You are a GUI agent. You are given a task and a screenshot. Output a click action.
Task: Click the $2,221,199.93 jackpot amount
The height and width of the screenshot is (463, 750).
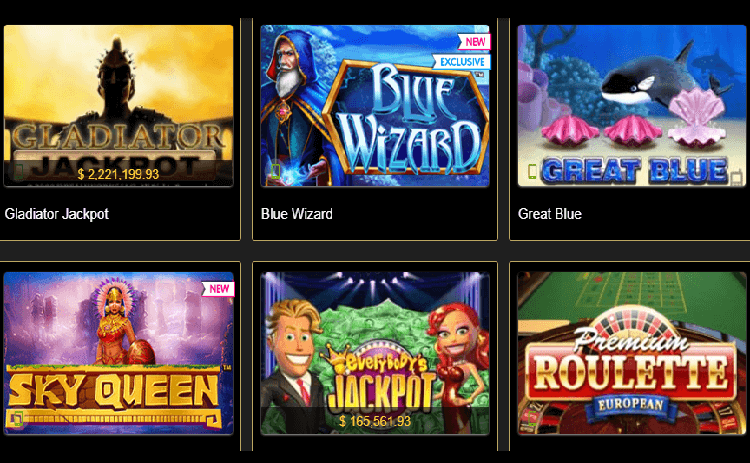118,174
